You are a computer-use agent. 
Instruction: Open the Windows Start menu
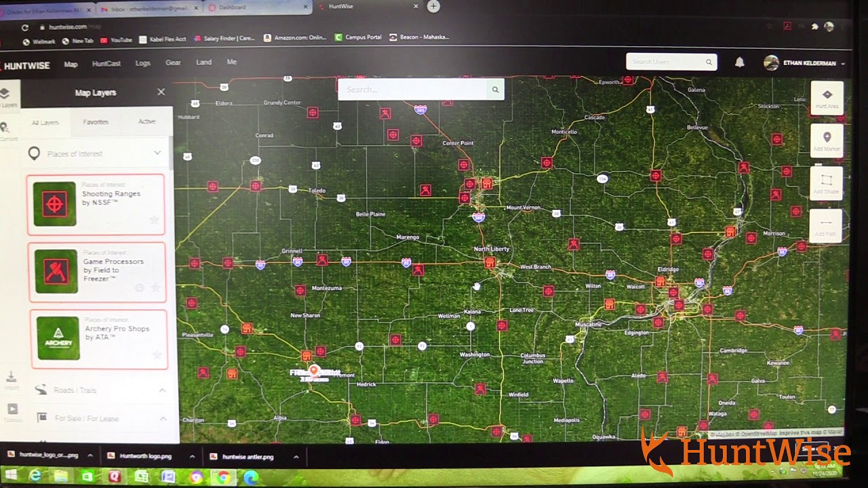pos(10,475)
